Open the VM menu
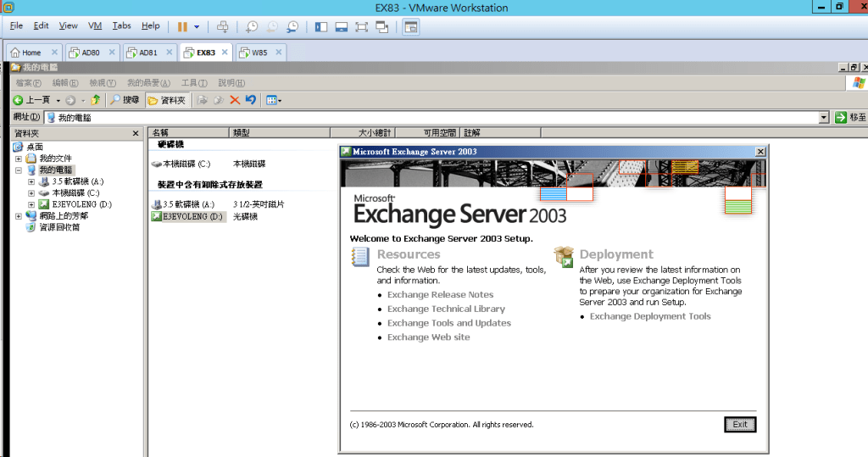The image size is (868, 457). coord(95,26)
